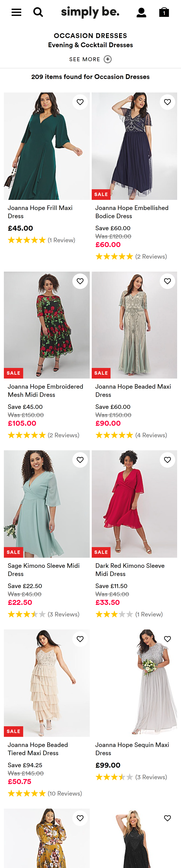Screen dimensions: 181x868
Task: Favorite the Dark Red Kimono Sleeve Dress
Action: (167, 460)
